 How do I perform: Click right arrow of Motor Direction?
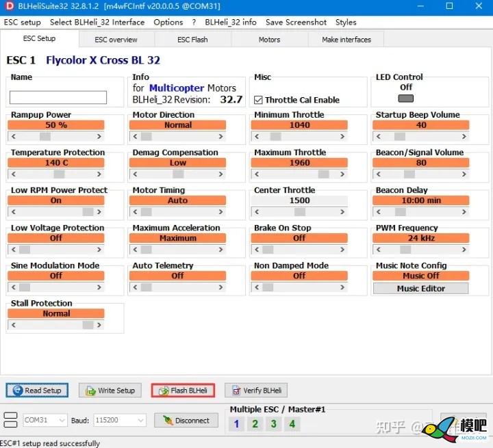[x=220, y=136]
